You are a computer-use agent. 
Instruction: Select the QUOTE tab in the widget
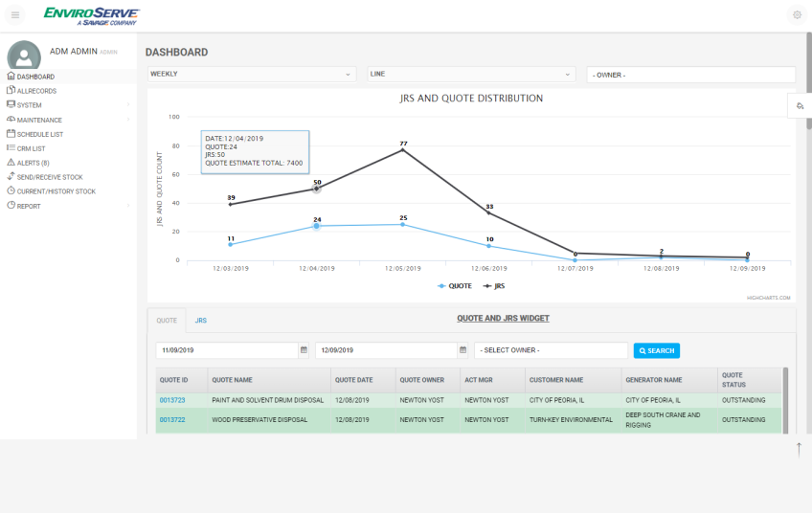pyautogui.click(x=167, y=321)
